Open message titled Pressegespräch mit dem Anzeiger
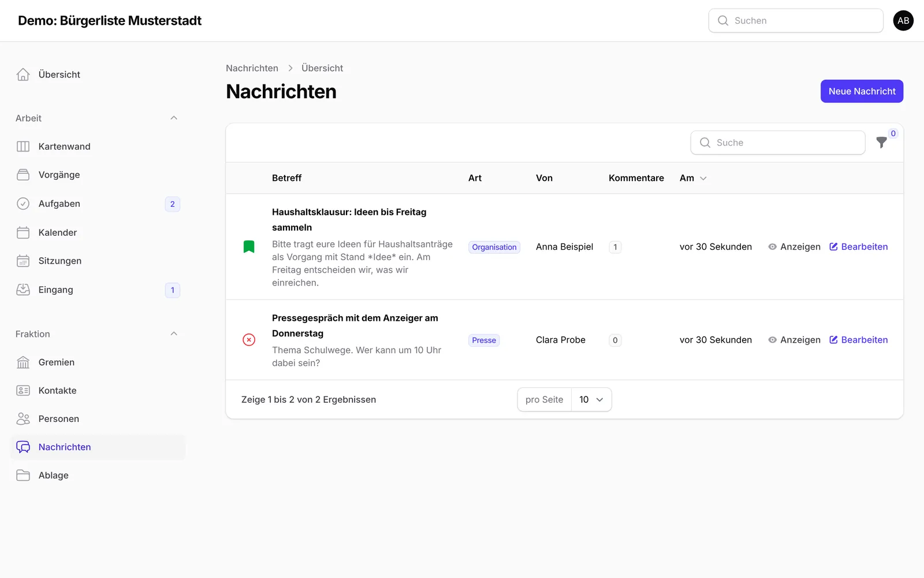This screenshot has width=924, height=578. (x=355, y=325)
